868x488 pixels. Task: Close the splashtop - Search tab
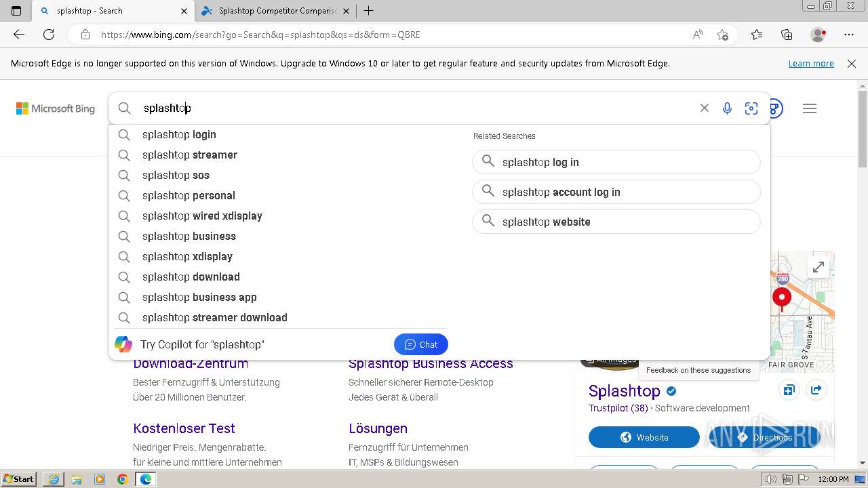[184, 11]
